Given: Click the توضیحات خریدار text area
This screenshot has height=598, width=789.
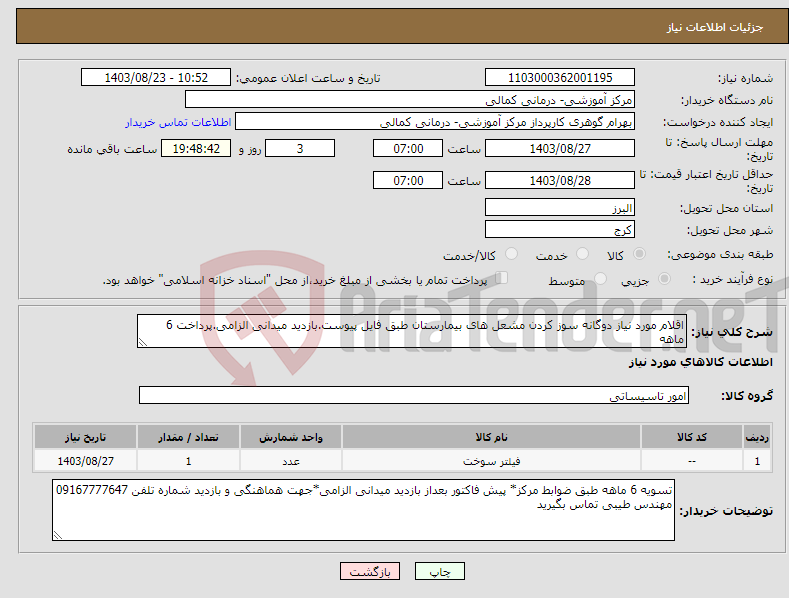Looking at the screenshot, I should 363,510.
